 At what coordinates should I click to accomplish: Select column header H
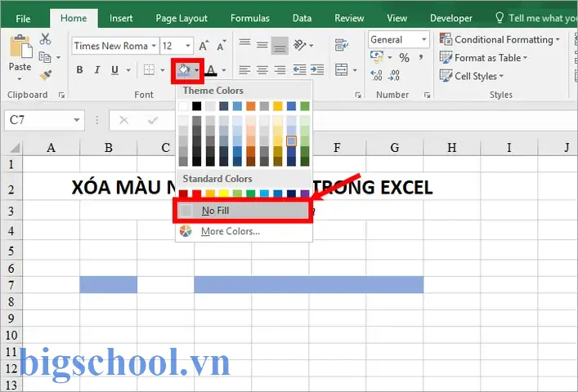click(452, 148)
